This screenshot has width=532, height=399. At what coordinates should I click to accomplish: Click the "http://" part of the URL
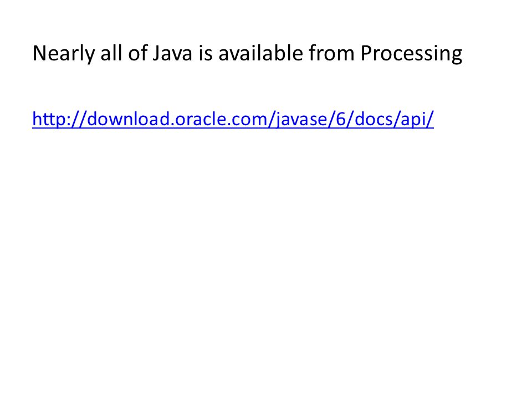click(x=59, y=119)
